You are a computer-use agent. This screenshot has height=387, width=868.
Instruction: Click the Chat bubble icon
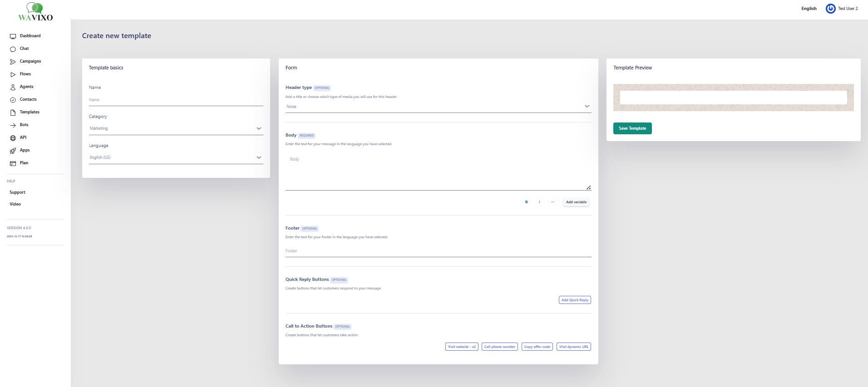point(13,49)
